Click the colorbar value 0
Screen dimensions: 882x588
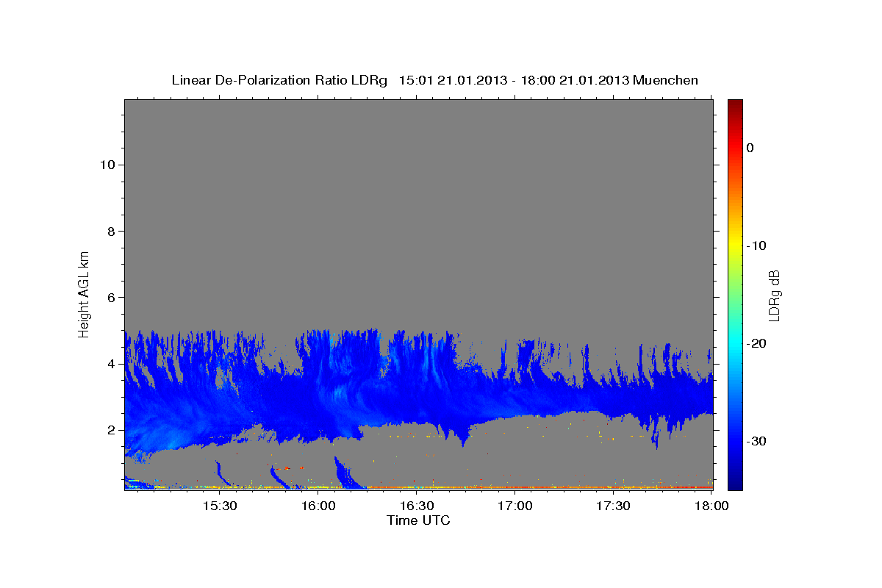(750, 148)
